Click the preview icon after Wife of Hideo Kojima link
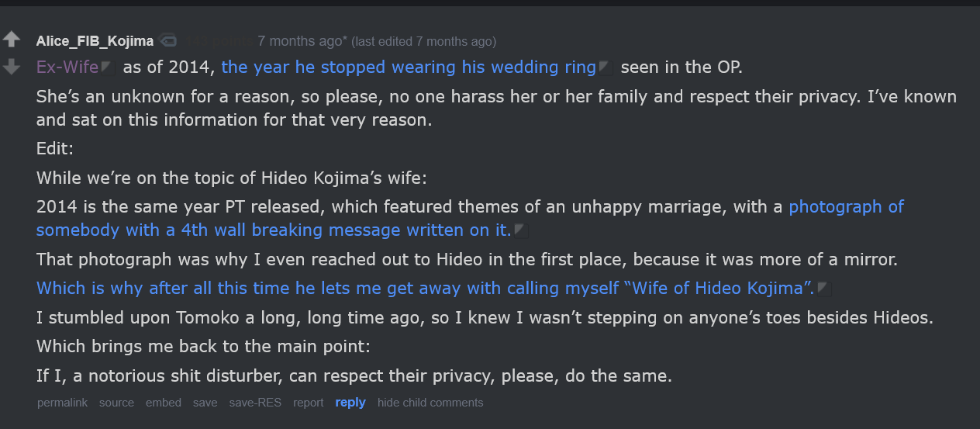This screenshot has height=429, width=980. [825, 289]
